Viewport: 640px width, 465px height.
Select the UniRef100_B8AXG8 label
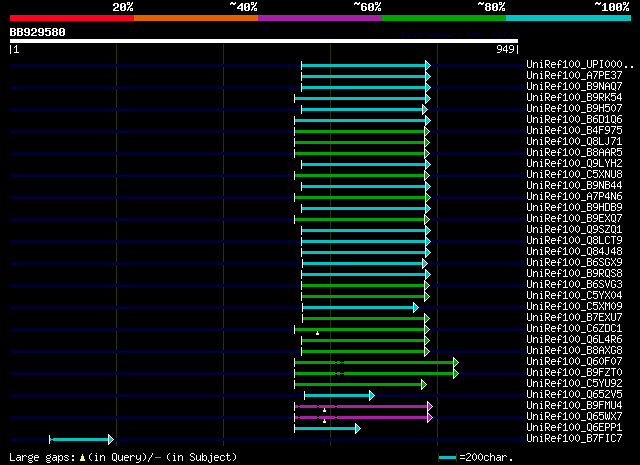point(574,351)
